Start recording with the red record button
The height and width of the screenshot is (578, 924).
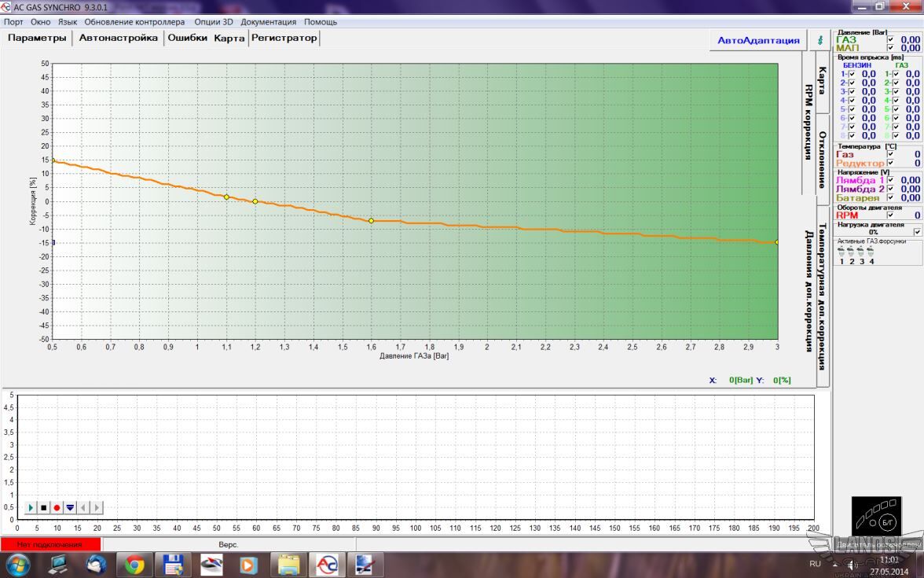pyautogui.click(x=57, y=508)
